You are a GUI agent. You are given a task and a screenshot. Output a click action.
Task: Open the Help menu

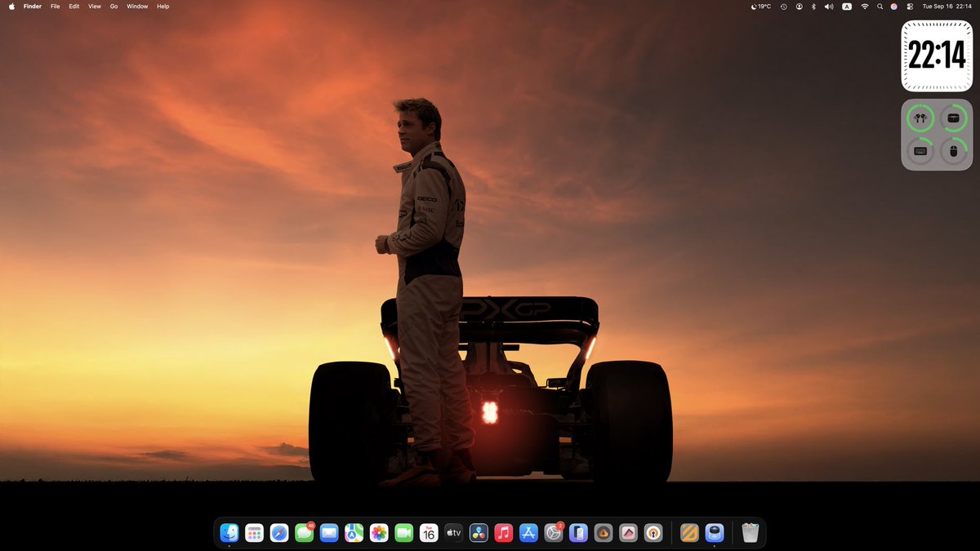tap(163, 6)
